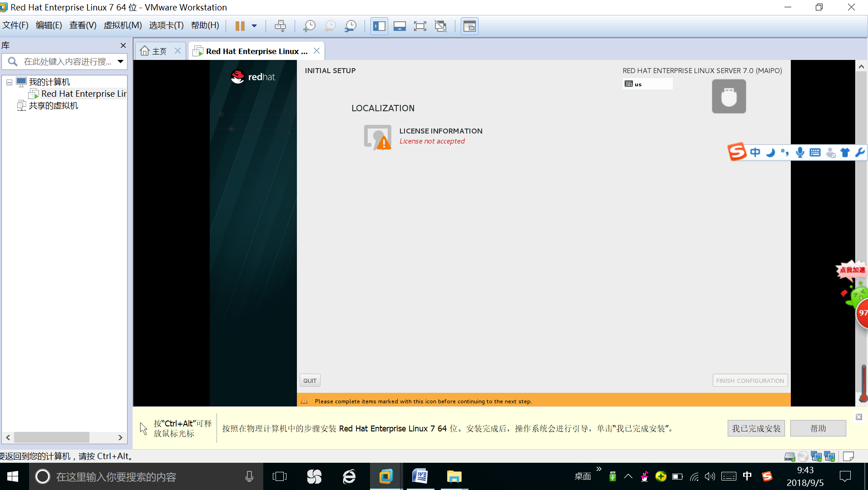
Task: Open Windows notification center icon
Action: pos(845,476)
